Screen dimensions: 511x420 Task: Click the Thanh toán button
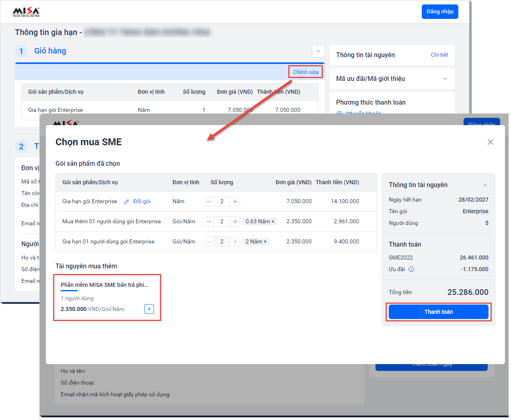click(x=438, y=312)
